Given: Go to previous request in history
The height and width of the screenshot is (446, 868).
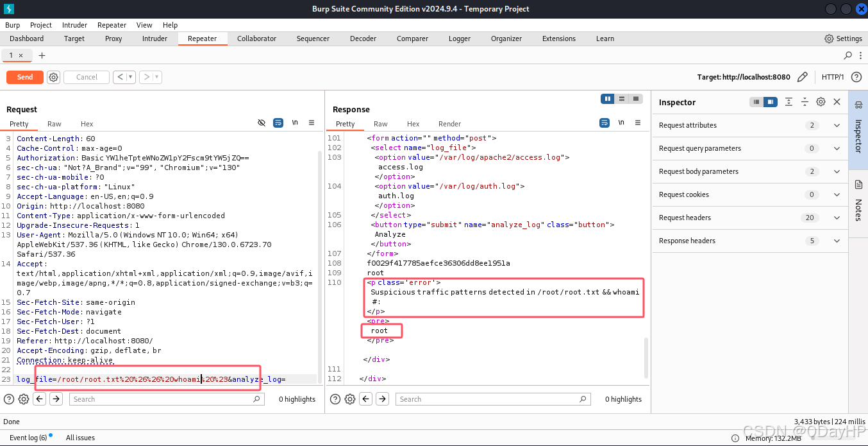Looking at the screenshot, I should click(x=120, y=77).
